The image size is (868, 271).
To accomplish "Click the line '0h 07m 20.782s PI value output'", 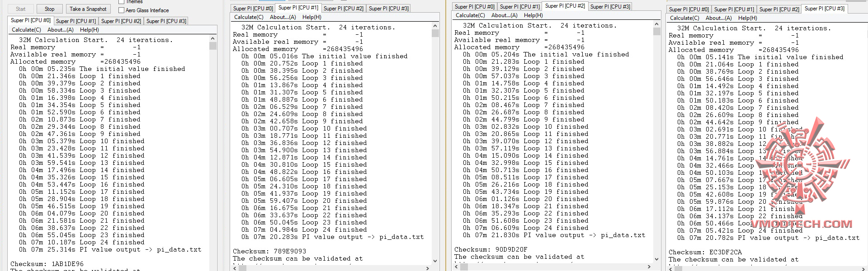I will (x=769, y=238).
